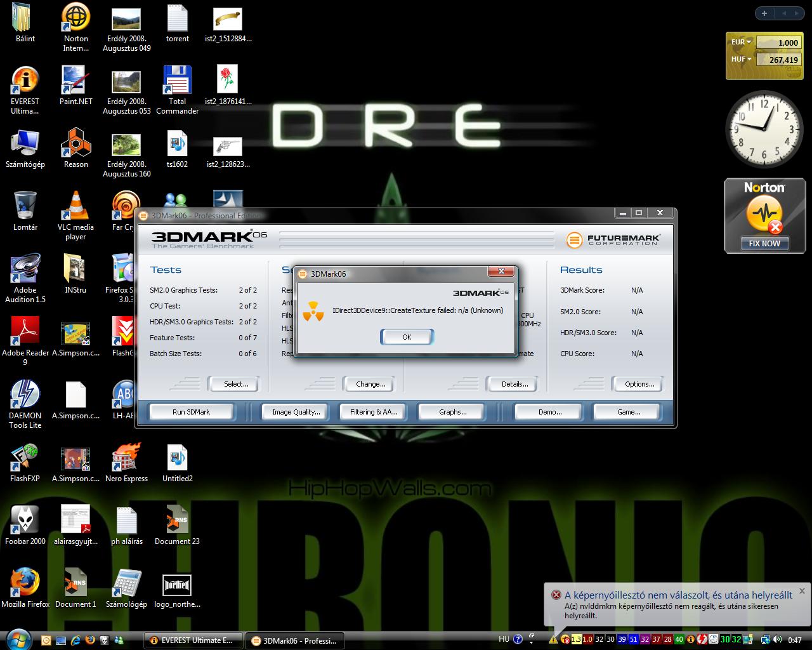Launch Internet Explorer from Quick Launch
This screenshot has width=812, height=650.
[75, 640]
